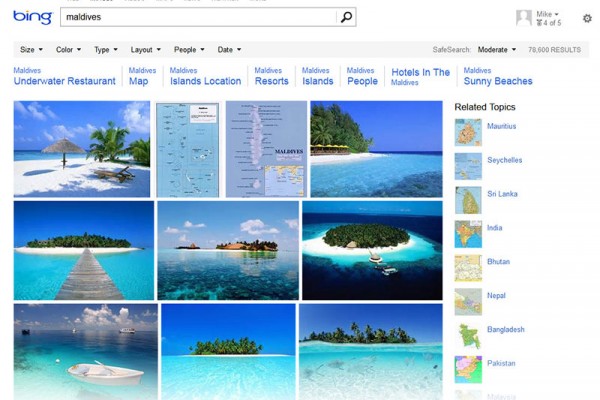600x400 pixels.
Task: Click the search magnifier icon
Action: pos(346,17)
